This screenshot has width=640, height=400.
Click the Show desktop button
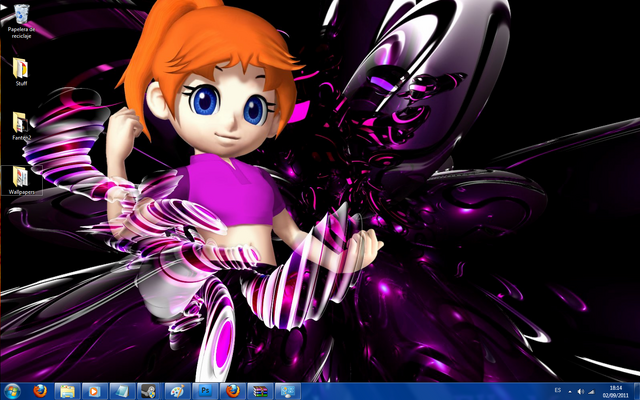637,391
